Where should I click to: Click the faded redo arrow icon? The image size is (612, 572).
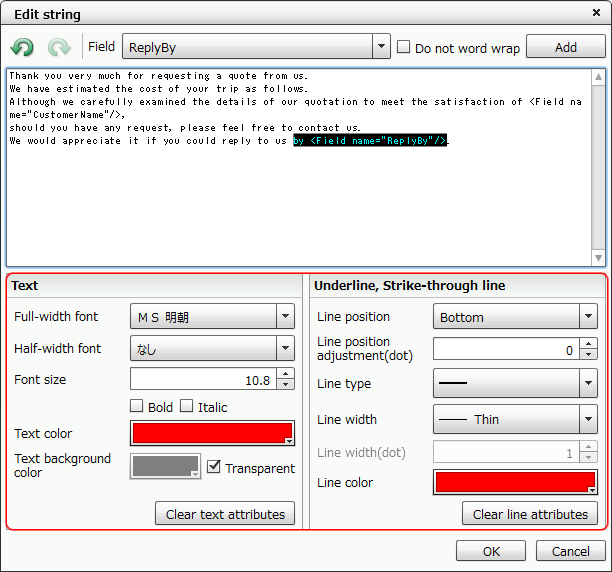coord(59,47)
